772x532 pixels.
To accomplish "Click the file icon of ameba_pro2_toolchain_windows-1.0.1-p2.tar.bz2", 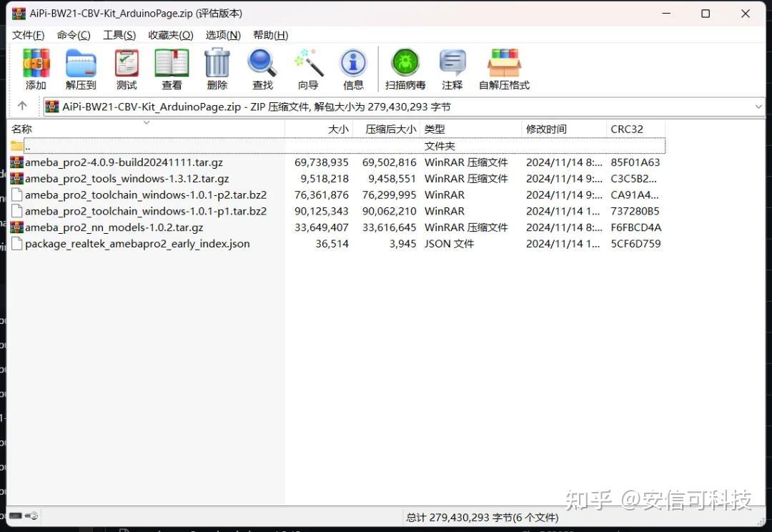I will point(16,194).
